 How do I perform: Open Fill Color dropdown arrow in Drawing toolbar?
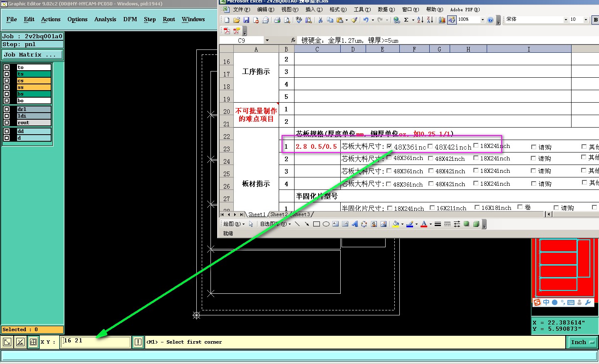pyautogui.click(x=402, y=224)
